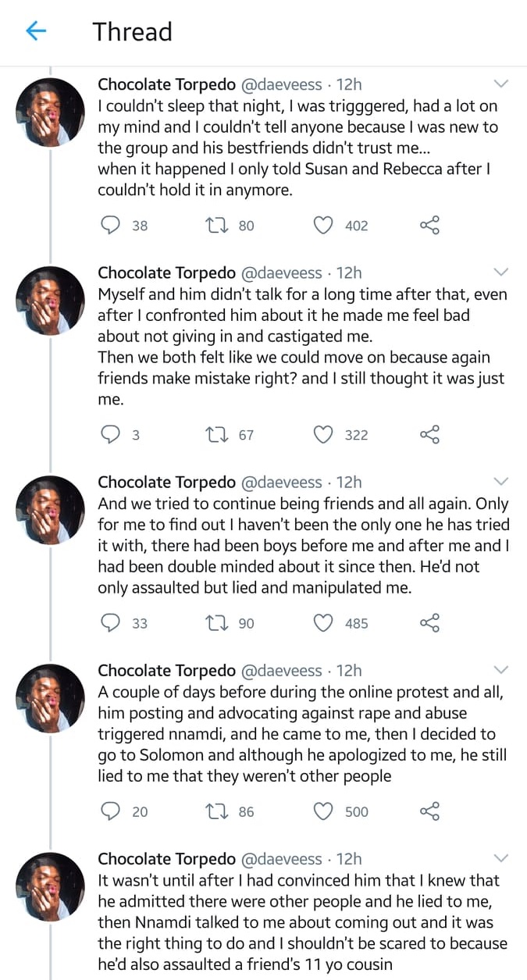Like the tweet with 500 likes

tap(323, 812)
